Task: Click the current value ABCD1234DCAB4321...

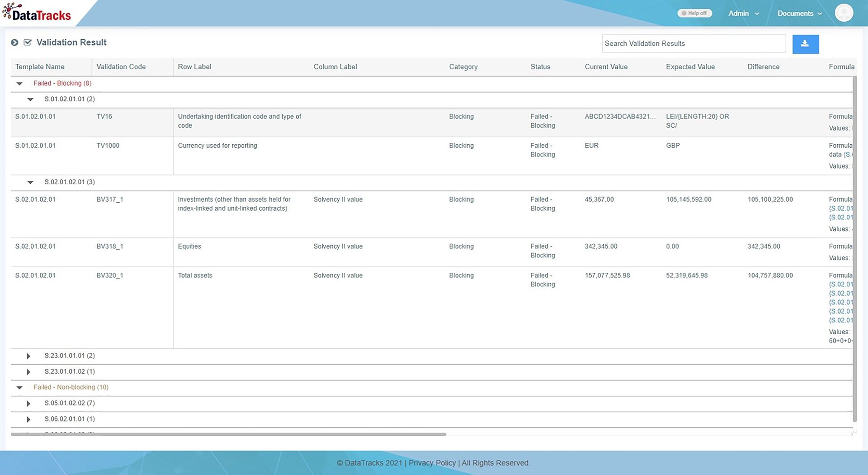Action: 620,116
